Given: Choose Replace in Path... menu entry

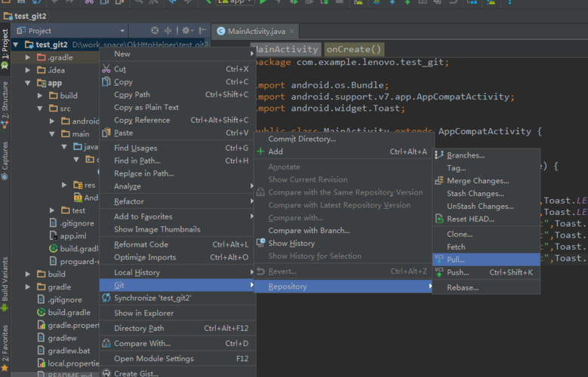Looking at the screenshot, I should (177, 173).
